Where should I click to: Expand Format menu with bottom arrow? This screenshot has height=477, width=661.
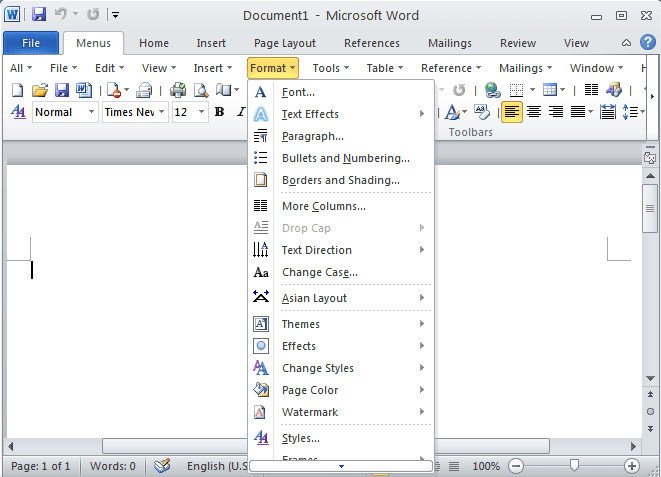coord(341,466)
